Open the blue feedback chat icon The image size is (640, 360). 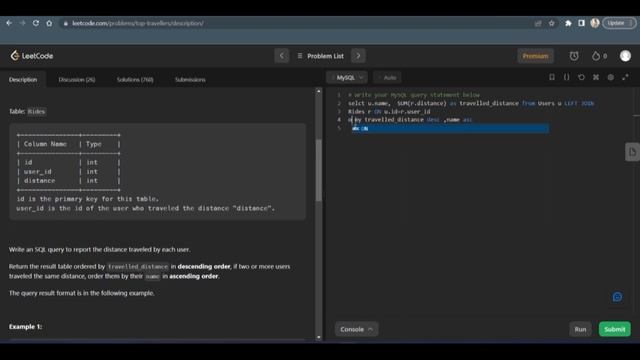(617, 297)
